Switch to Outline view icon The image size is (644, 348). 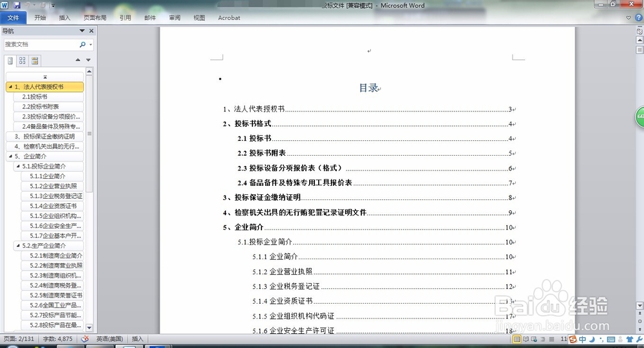coord(542,340)
